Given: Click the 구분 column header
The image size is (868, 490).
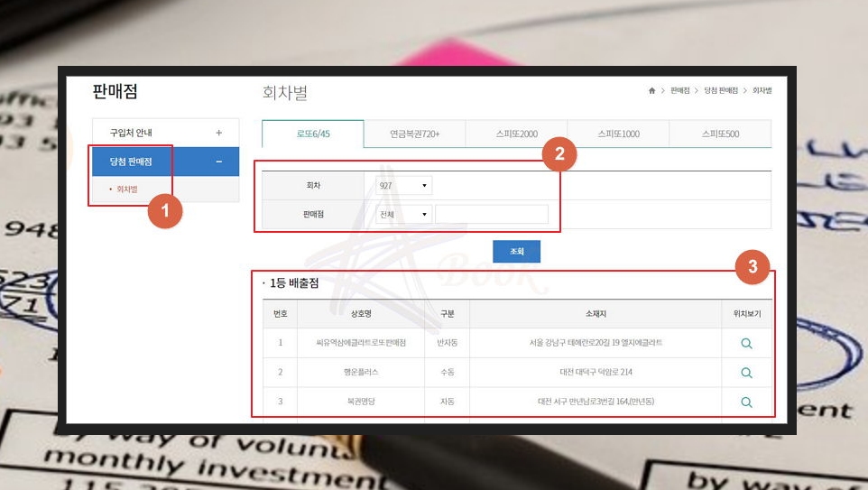Looking at the screenshot, I should (447, 314).
